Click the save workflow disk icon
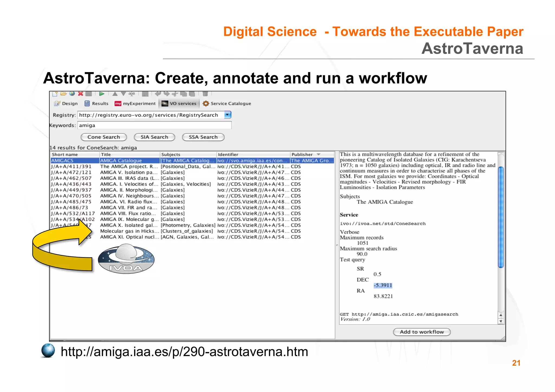This screenshot has height=392, width=555. [89, 94]
